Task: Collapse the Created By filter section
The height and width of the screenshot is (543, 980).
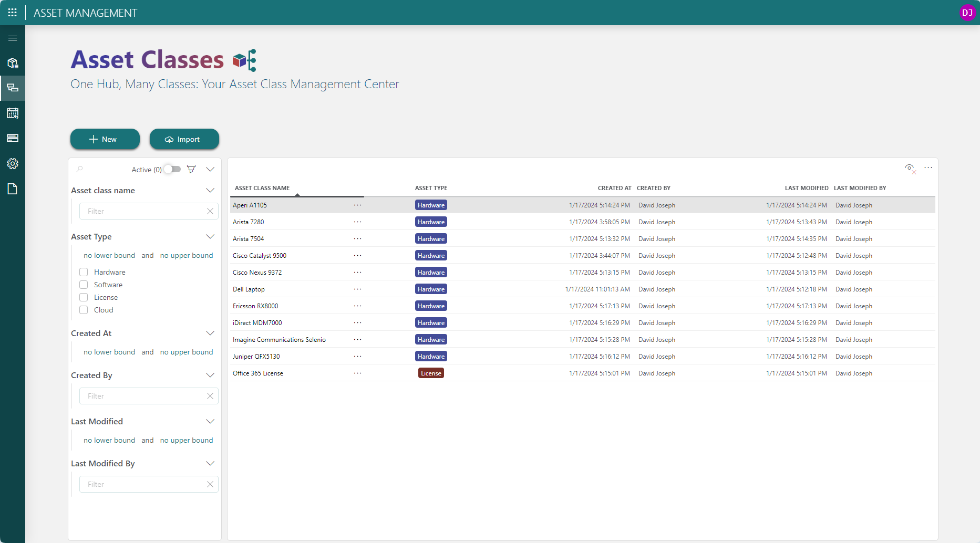Action: 210,375
